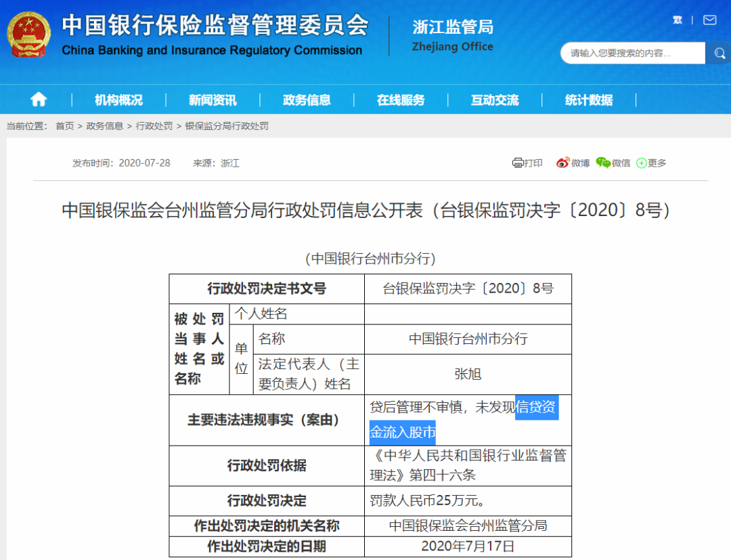The height and width of the screenshot is (560, 731).
Task: Open the 在线服务 navigation menu
Action: point(401,100)
